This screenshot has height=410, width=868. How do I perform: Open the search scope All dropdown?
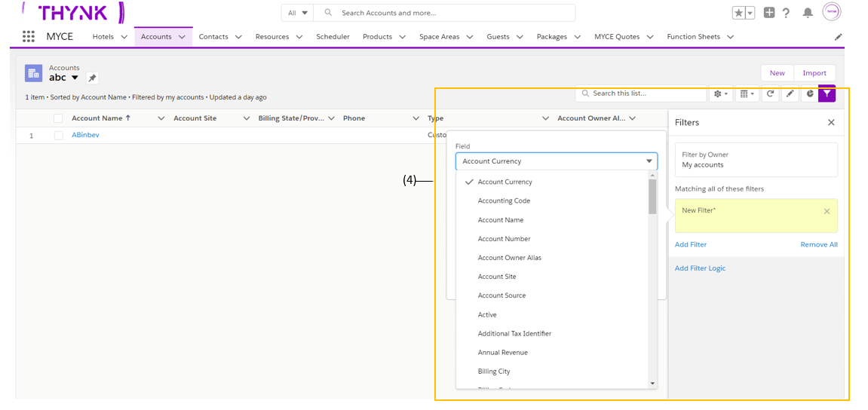[x=297, y=13]
